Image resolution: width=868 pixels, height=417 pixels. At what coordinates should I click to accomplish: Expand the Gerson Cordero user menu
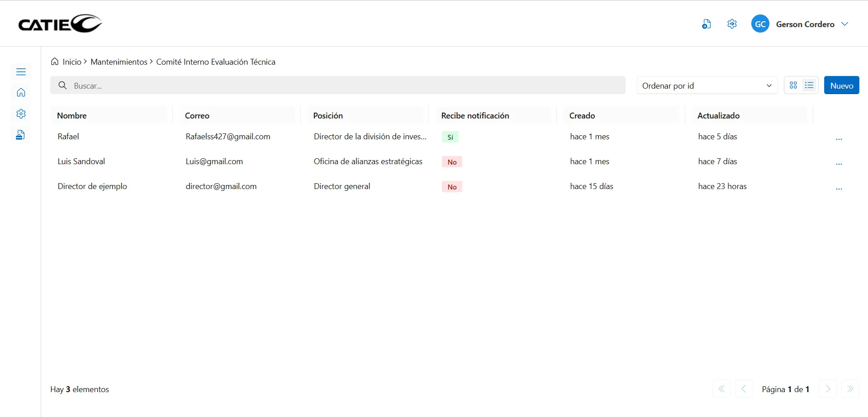point(844,24)
